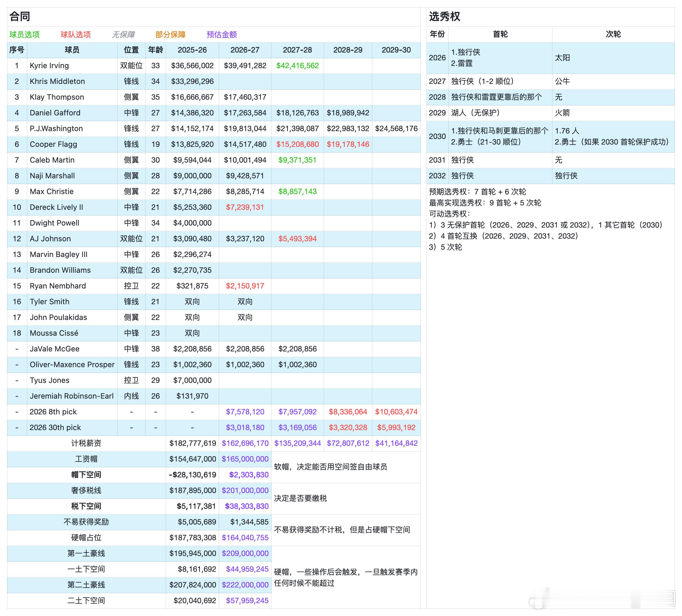Click Cooper Flagg's red $19,178,146 team option

pos(348,145)
